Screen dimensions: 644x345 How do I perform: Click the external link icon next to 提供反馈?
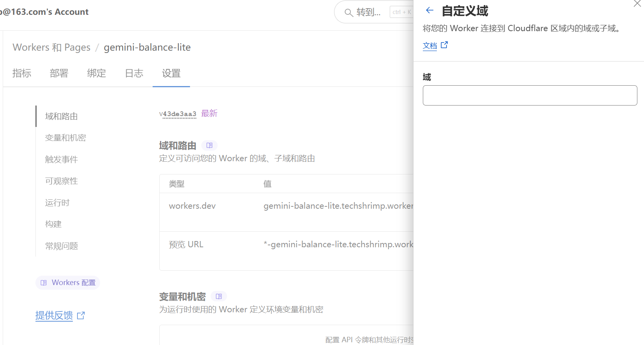tap(81, 315)
